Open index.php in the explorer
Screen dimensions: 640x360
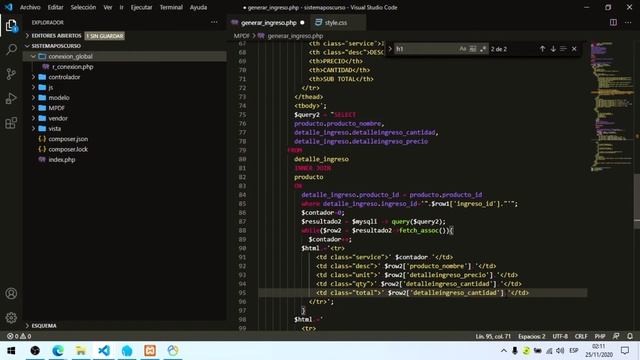point(62,160)
